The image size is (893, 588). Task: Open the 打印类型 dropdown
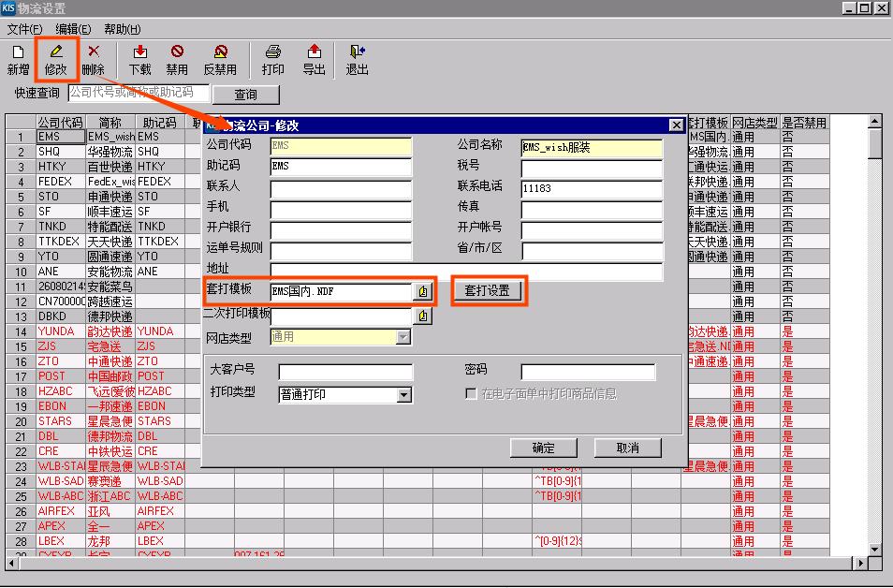coord(404,394)
